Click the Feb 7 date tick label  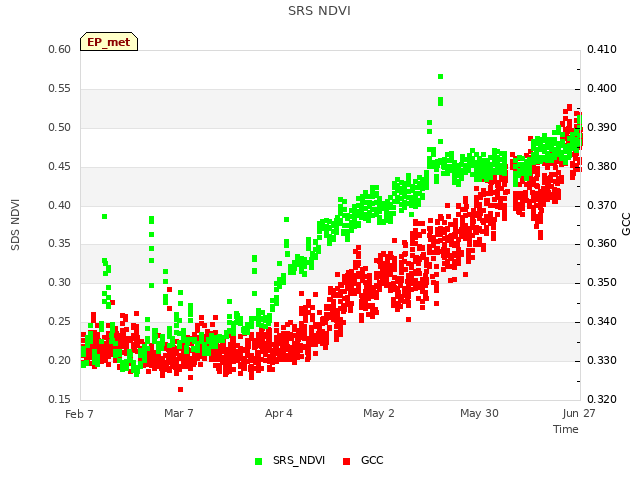[79, 414]
